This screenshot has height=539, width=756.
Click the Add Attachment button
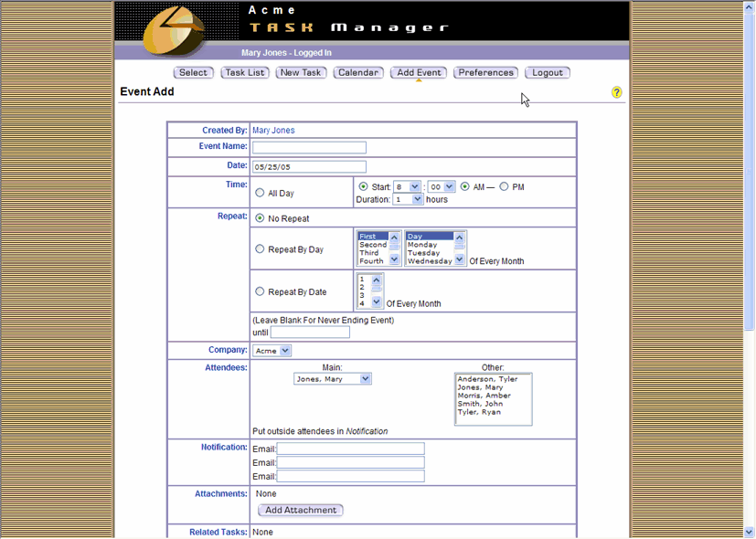(x=301, y=510)
